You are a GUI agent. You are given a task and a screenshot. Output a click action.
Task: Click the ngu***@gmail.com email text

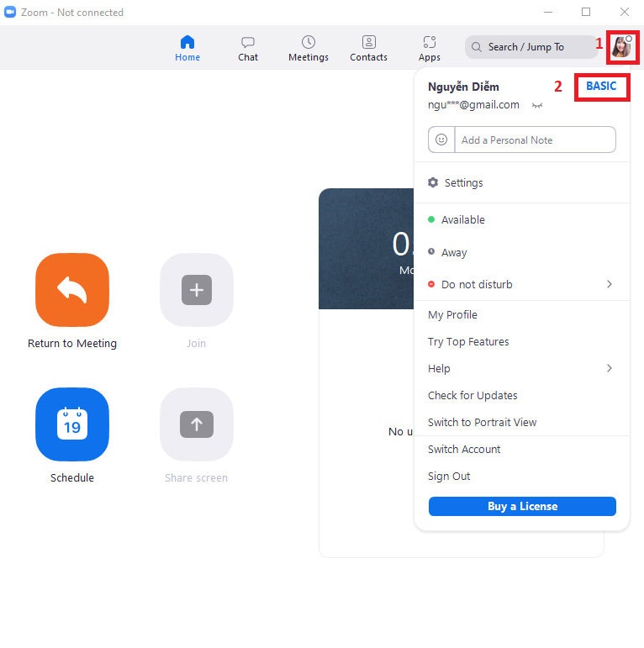point(473,105)
